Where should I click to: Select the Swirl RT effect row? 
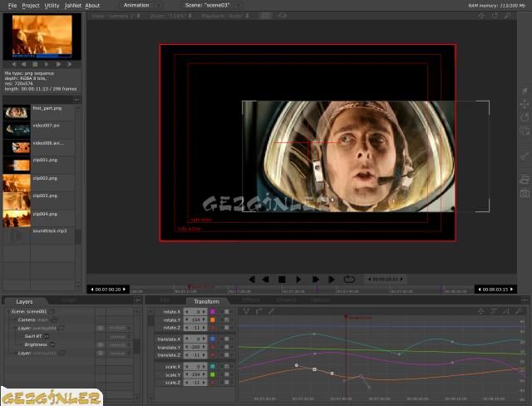pos(33,336)
